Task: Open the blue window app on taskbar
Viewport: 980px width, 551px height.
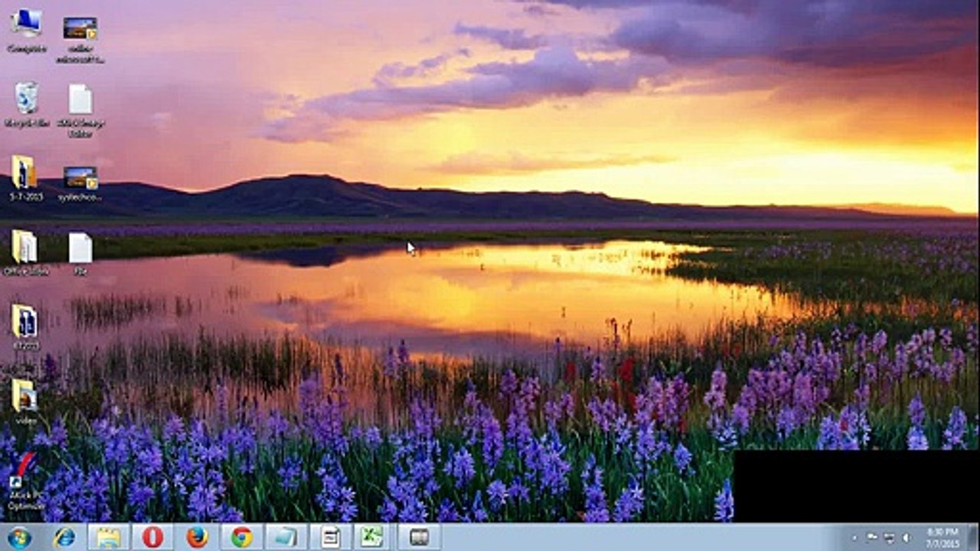Action: coord(286,538)
